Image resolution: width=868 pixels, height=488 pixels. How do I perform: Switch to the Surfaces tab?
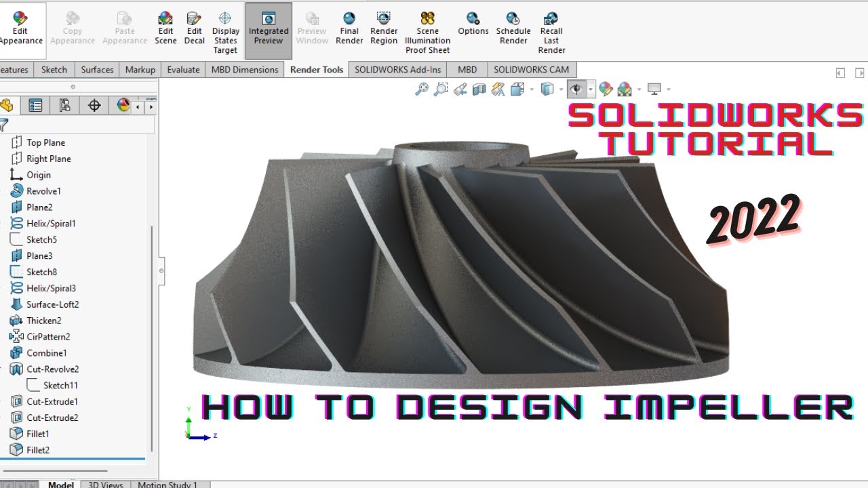pos(97,70)
